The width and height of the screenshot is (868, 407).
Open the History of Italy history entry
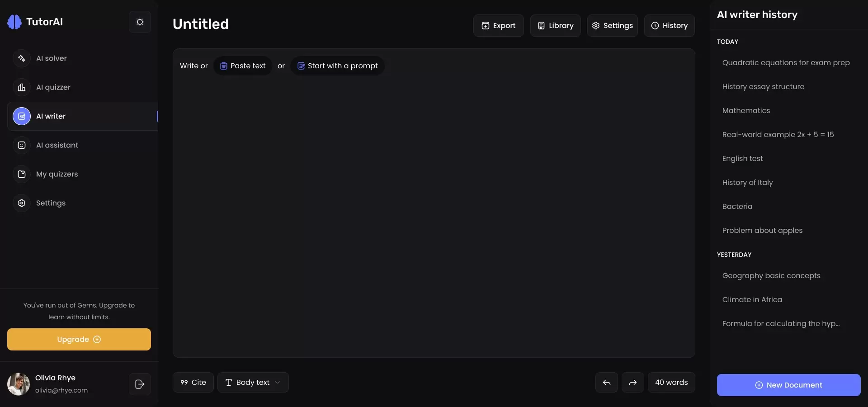(747, 183)
